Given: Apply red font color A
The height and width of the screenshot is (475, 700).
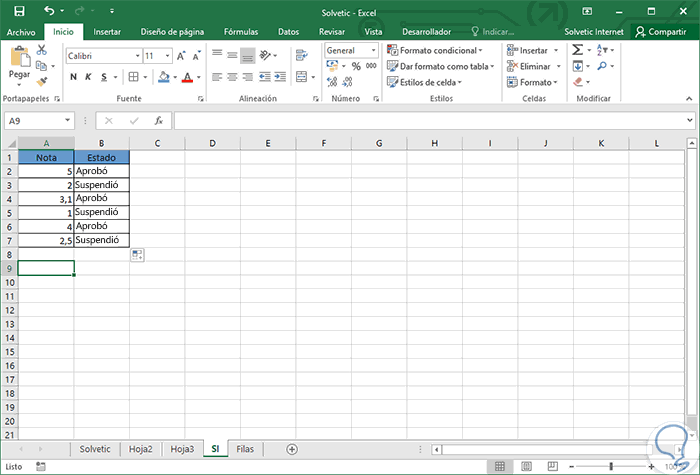Looking at the screenshot, I should pyautogui.click(x=188, y=77).
